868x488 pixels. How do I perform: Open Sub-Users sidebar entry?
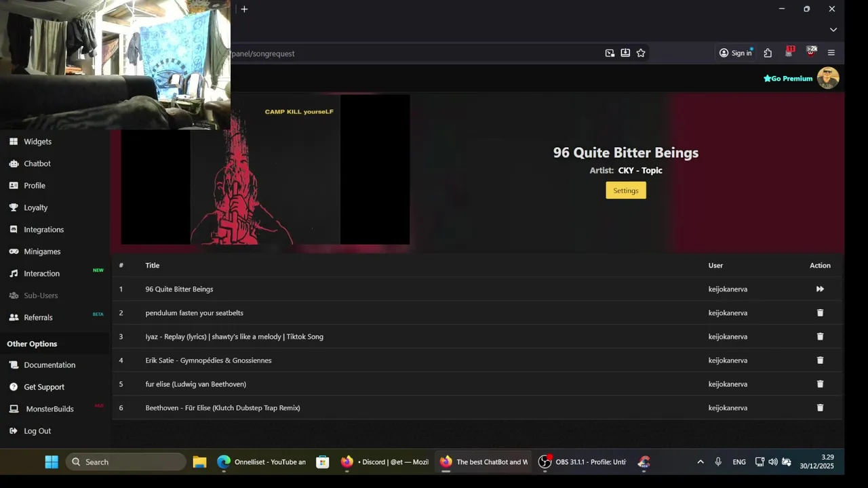[x=41, y=296]
